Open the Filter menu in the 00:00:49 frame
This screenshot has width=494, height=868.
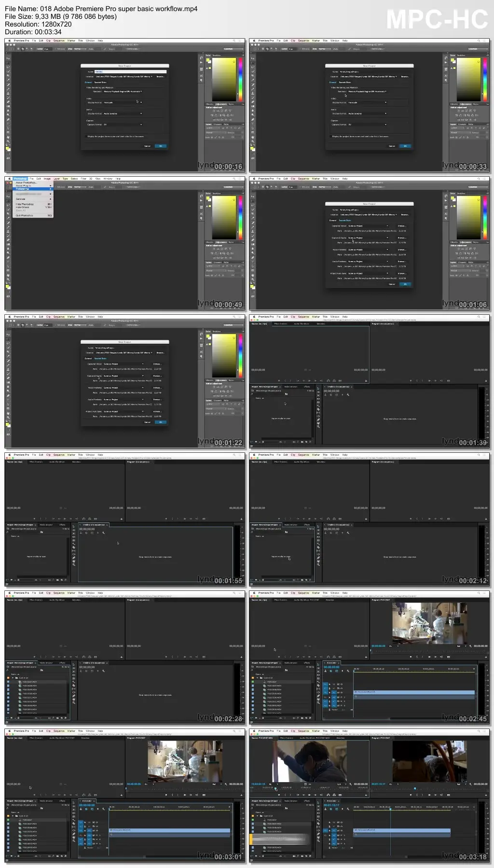pos(83,179)
